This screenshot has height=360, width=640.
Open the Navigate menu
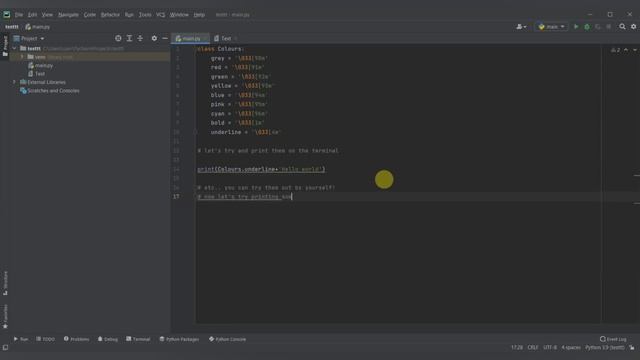pyautogui.click(x=68, y=15)
